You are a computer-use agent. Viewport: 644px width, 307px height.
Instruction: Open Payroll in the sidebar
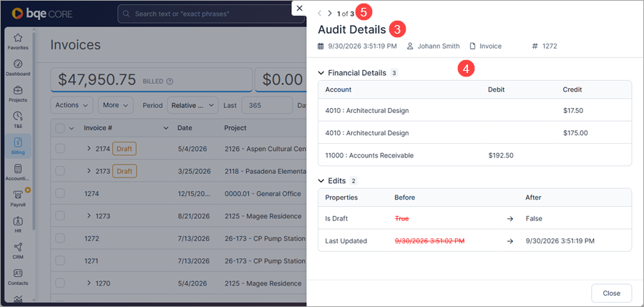pos(18,198)
